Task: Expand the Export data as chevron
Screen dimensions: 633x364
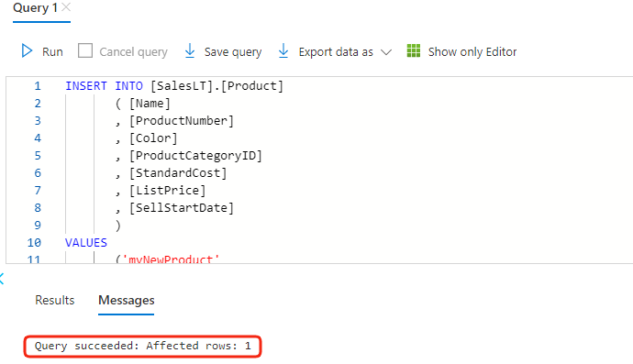Action: [386, 52]
